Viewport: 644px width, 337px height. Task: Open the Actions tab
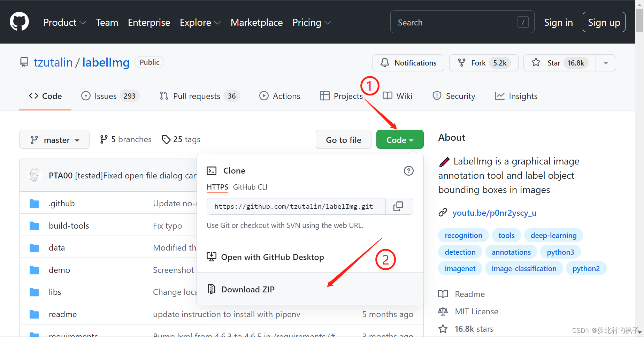click(279, 96)
